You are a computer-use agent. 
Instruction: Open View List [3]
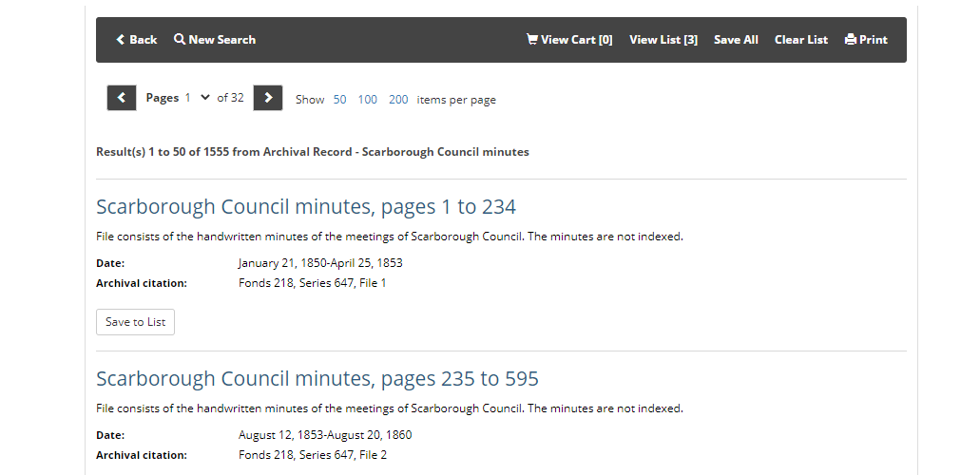[663, 39]
